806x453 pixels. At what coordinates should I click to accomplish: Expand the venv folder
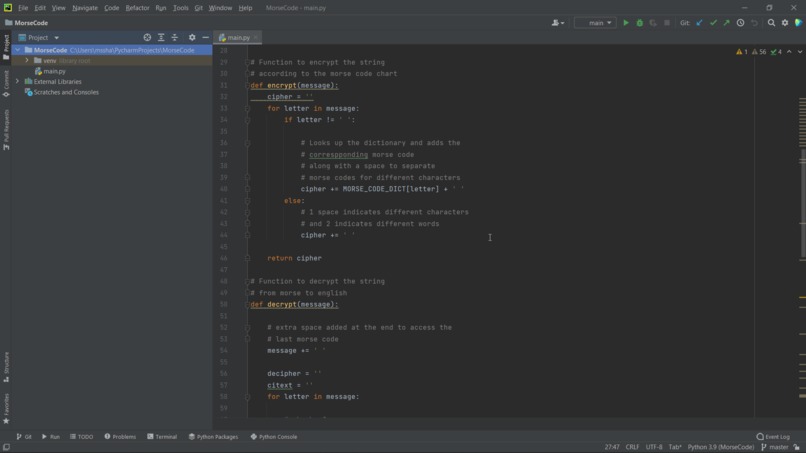[x=27, y=61]
